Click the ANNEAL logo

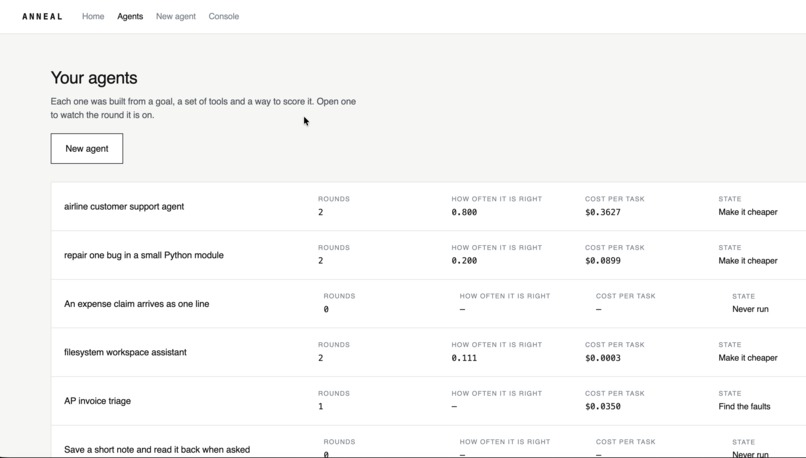click(x=42, y=16)
